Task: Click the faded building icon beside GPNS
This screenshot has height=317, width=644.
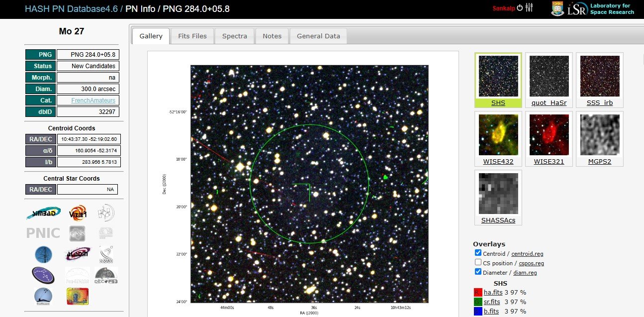Action: [106, 233]
